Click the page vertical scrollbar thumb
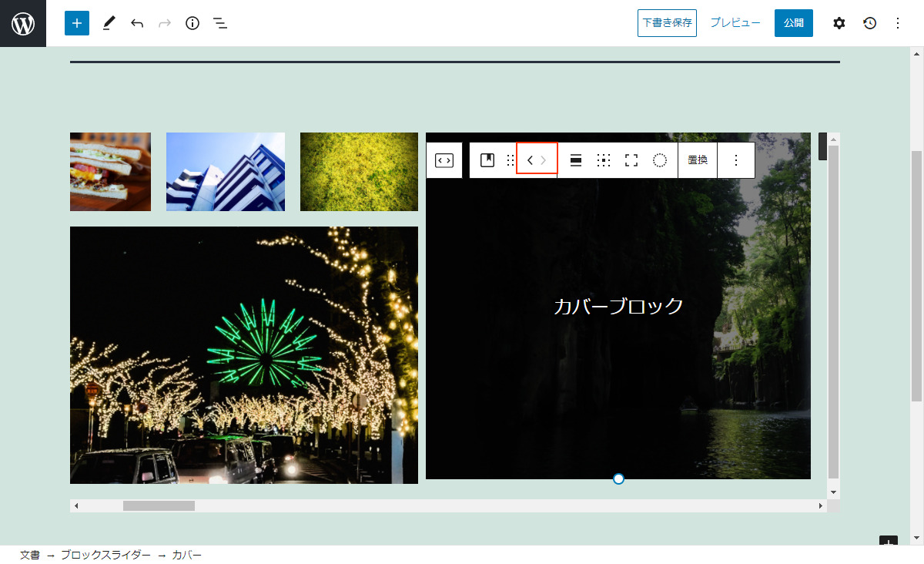This screenshot has width=924, height=564. point(916,276)
